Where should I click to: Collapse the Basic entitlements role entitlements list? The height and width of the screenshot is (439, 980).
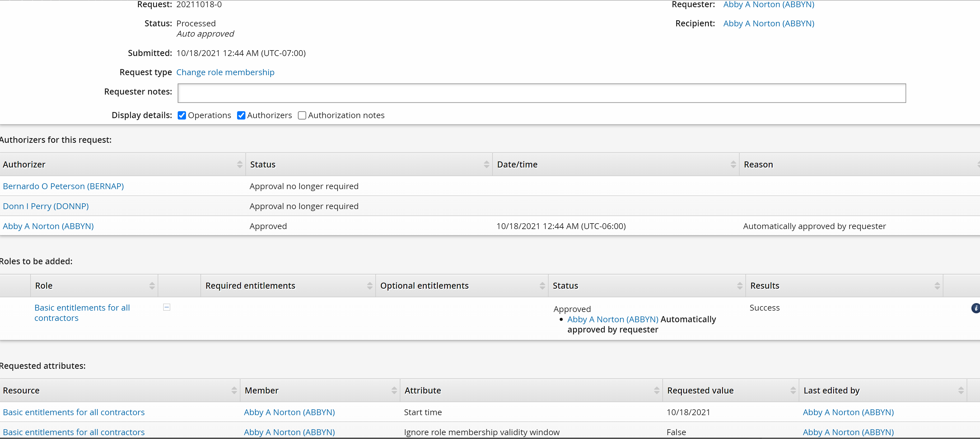coord(166,307)
